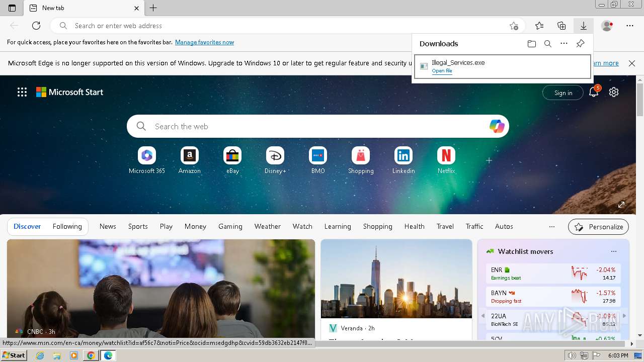The image size is (644, 362).
Task: Open the browser profile avatar
Action: tap(607, 26)
